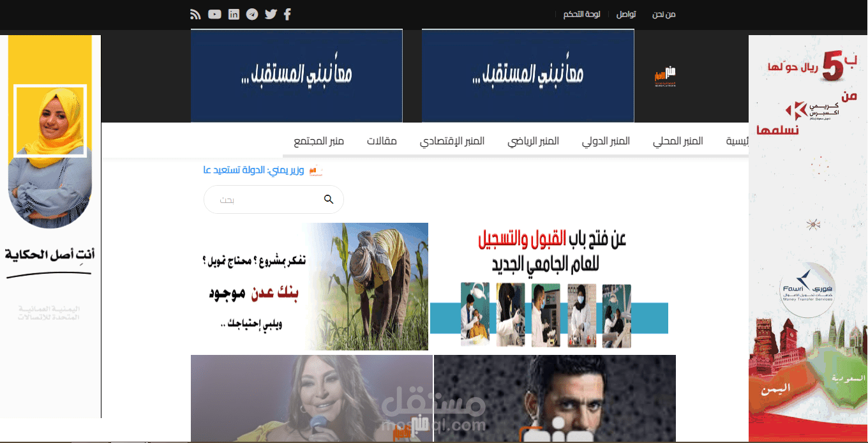Image resolution: width=868 pixels, height=443 pixels.
Task: Click the right header banner معاً نبني المستقبل
Action: tap(528, 75)
